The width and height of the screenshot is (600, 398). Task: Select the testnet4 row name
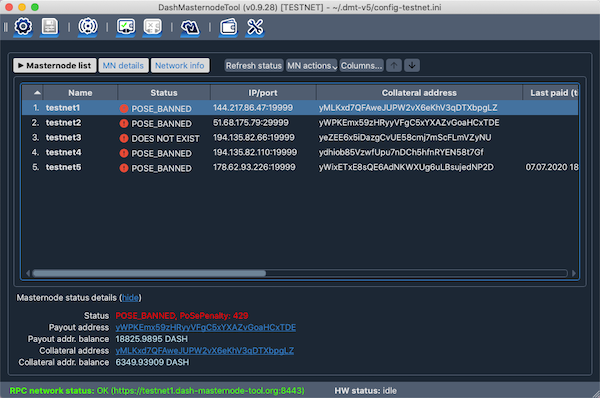point(64,152)
